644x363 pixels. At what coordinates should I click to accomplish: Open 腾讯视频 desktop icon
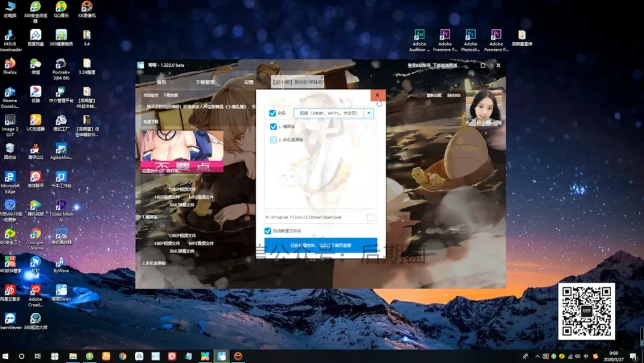coord(35,208)
